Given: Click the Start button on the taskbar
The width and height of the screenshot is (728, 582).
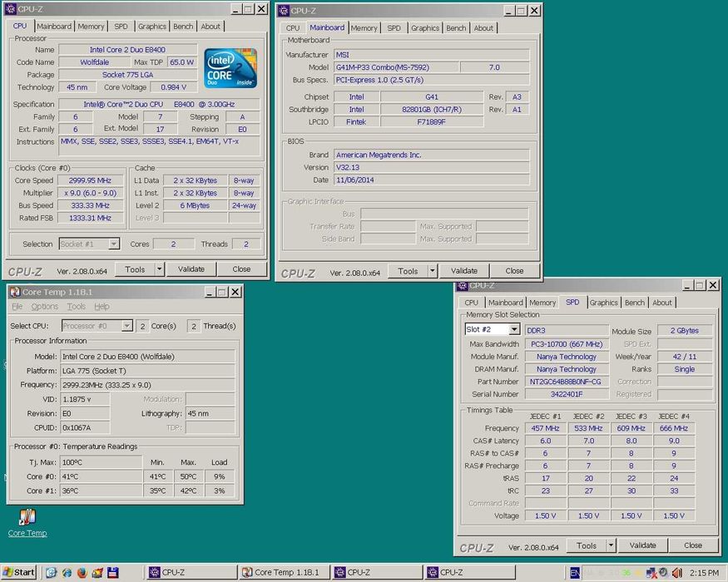Looking at the screenshot, I should click(x=18, y=572).
